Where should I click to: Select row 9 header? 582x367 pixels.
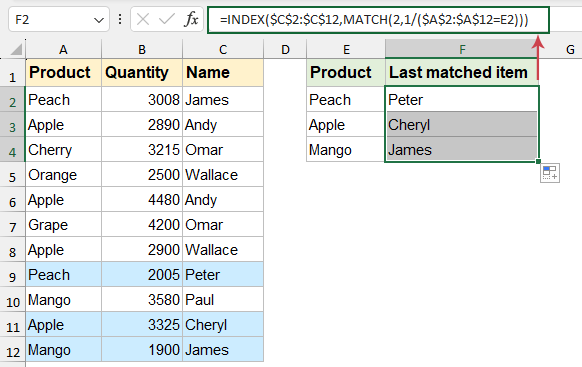[13, 275]
